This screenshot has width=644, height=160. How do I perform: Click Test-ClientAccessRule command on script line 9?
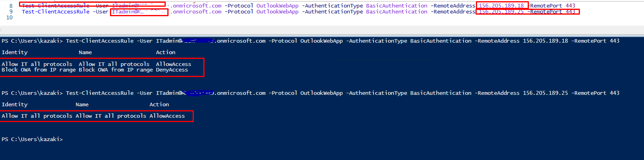coord(55,11)
